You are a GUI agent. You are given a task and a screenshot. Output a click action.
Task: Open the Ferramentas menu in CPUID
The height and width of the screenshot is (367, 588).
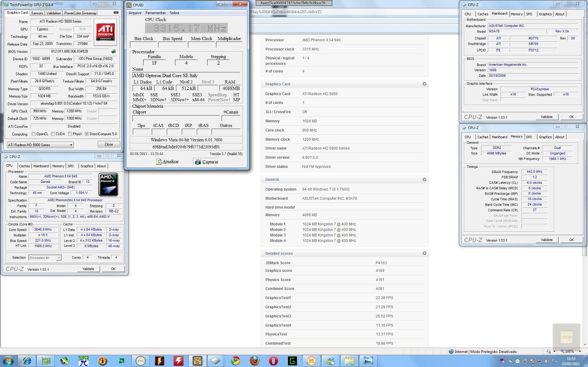point(155,13)
